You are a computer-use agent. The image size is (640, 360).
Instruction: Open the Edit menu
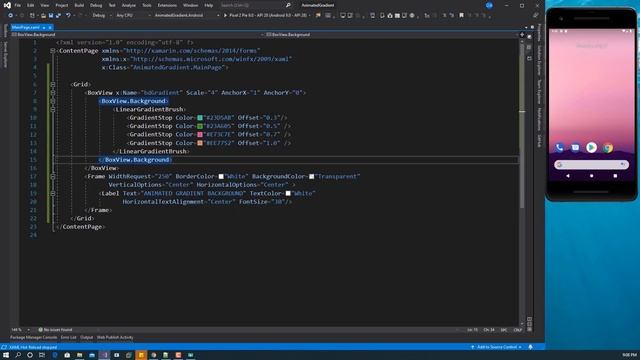coord(31,5)
